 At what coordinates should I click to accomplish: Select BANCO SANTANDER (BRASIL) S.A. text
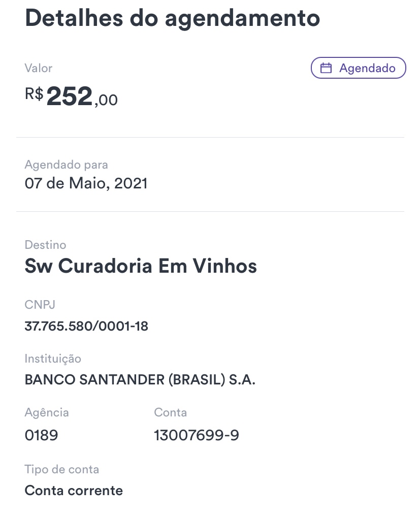point(140,380)
